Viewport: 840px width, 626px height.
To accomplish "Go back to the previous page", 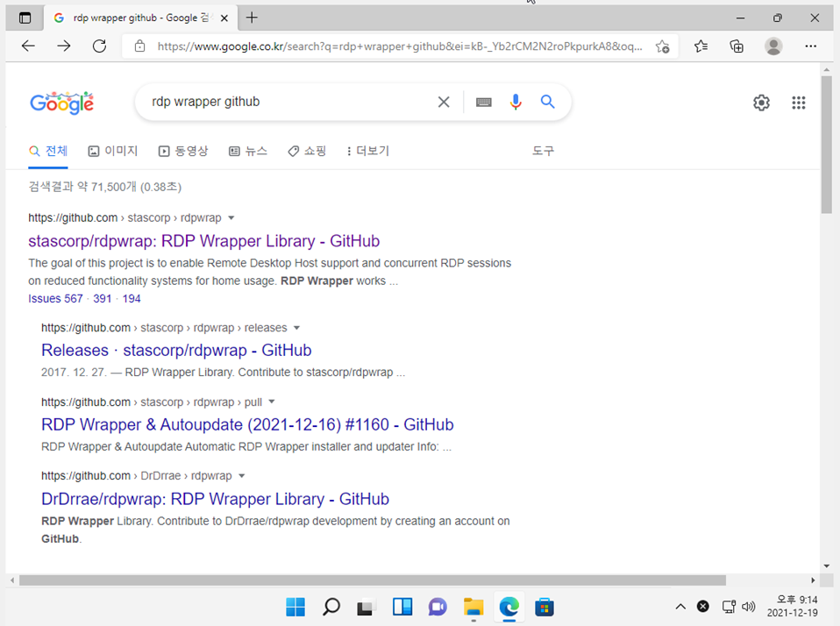I will coord(28,46).
